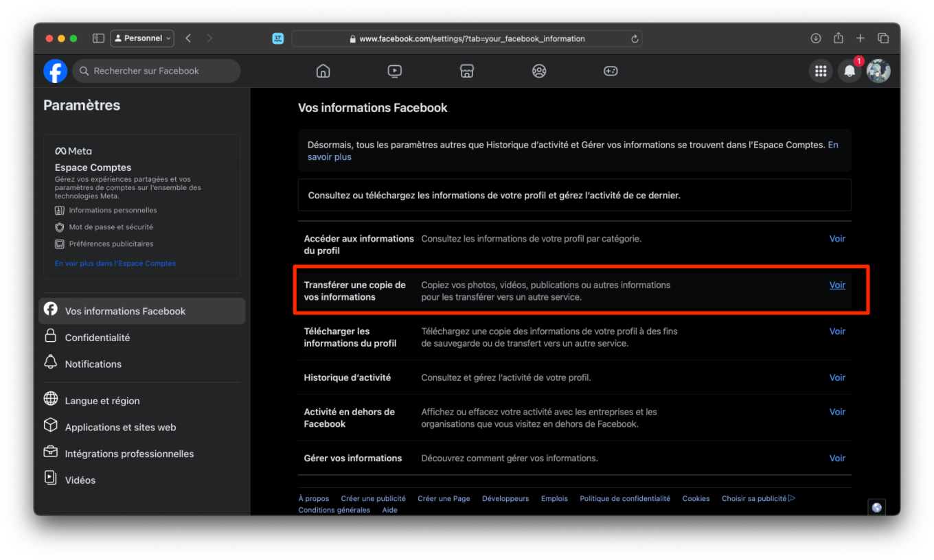Open Cookies footer link
This screenshot has width=934, height=560.
[x=696, y=498]
